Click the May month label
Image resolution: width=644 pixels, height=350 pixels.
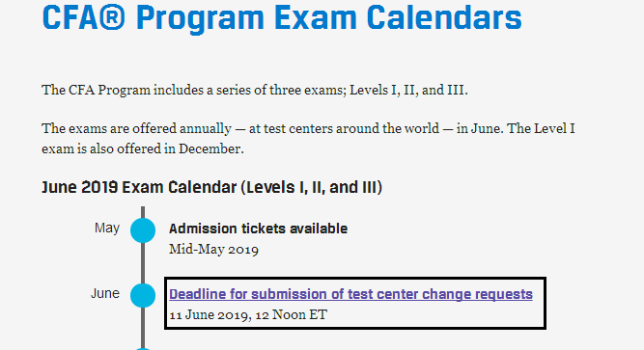pos(107,228)
